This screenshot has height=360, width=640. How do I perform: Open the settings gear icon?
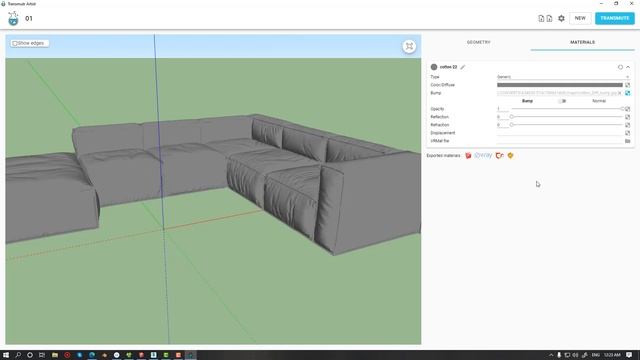(561, 18)
